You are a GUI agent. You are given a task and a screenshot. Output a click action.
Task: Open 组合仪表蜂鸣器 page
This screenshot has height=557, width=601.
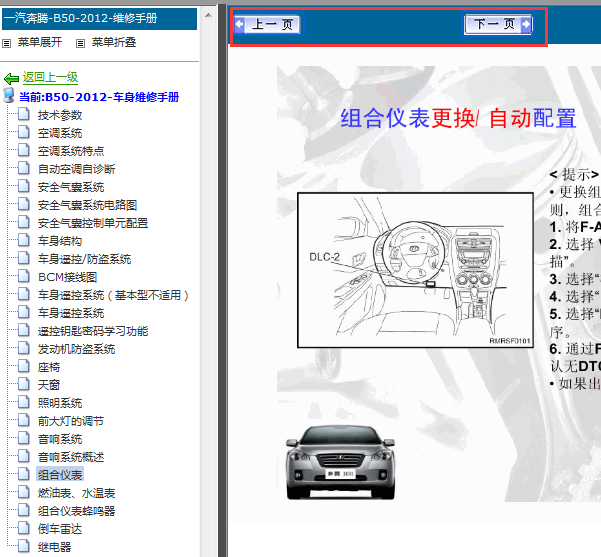(76, 511)
